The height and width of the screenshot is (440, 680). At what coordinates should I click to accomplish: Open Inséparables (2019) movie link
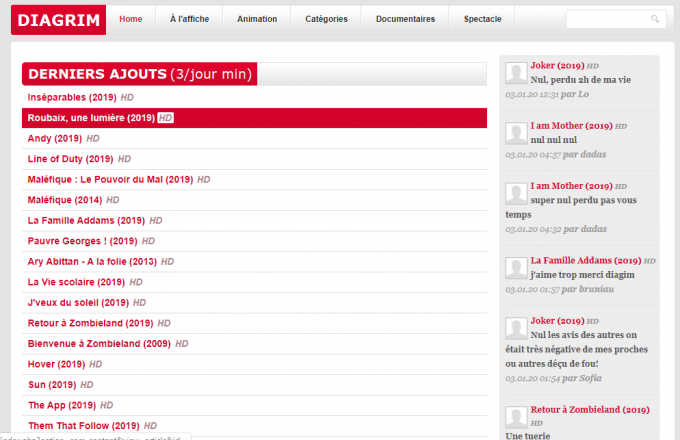tap(72, 98)
